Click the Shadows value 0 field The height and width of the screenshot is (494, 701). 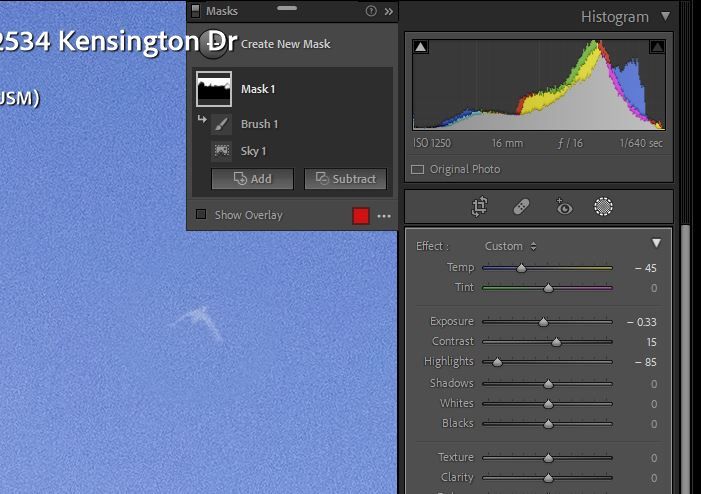(654, 384)
